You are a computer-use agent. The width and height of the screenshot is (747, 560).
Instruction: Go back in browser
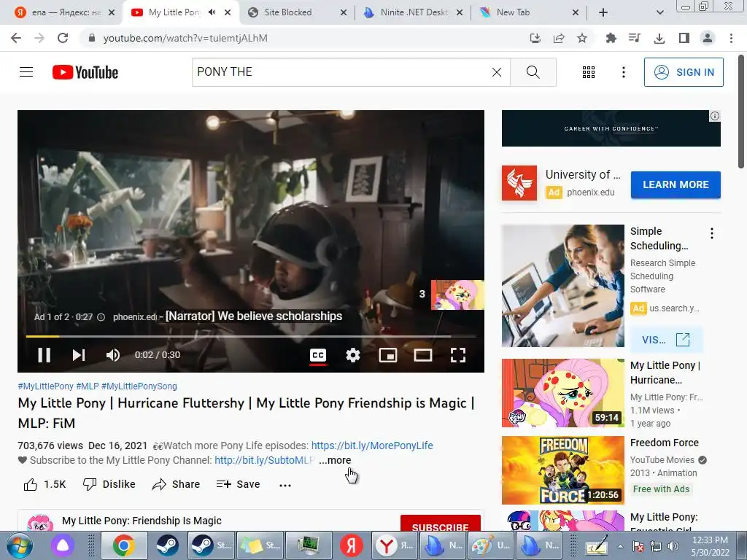16,38
